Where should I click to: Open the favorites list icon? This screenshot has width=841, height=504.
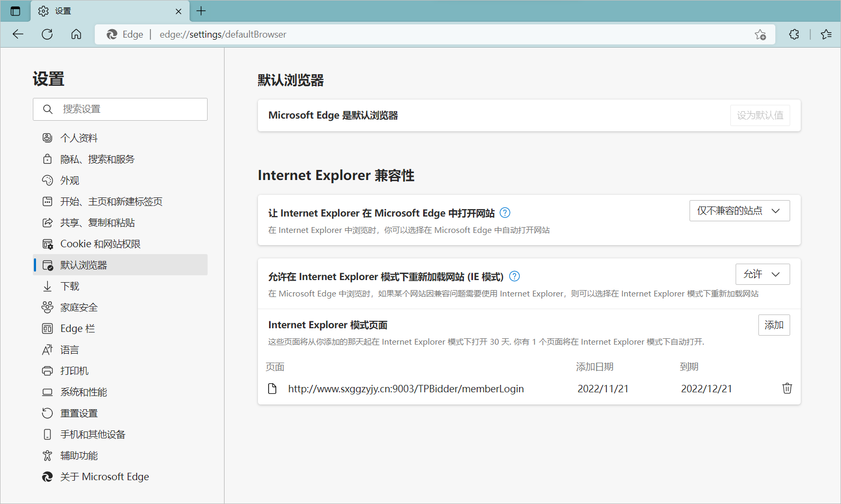point(826,34)
